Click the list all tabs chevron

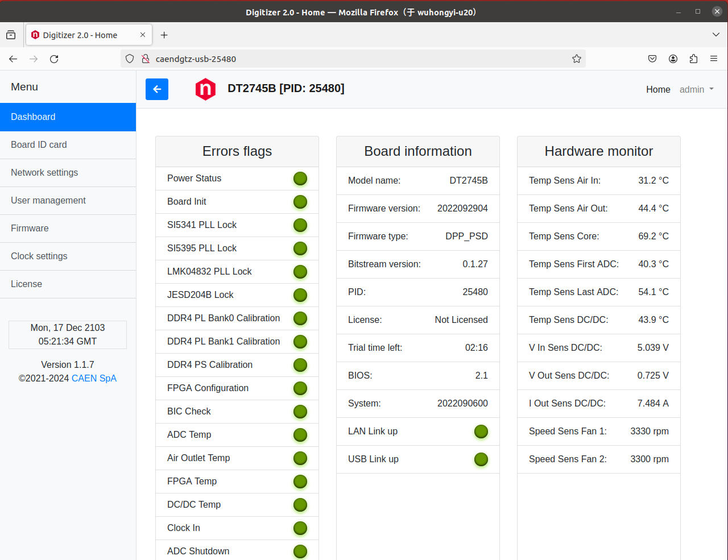tap(716, 35)
